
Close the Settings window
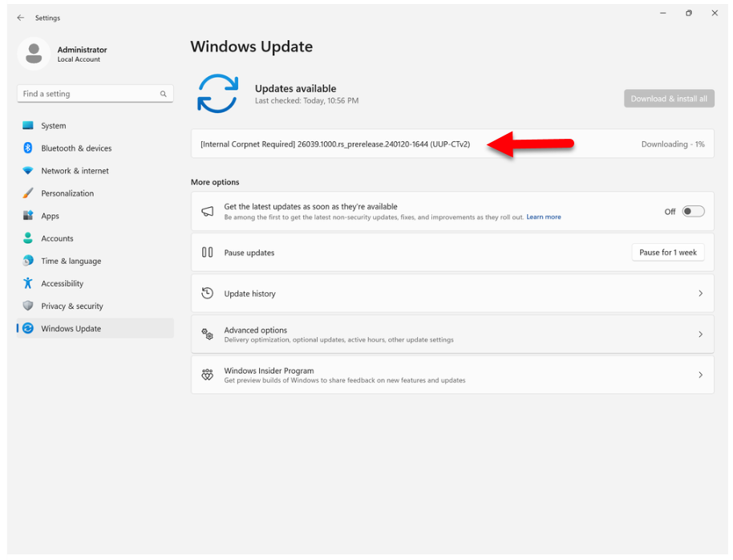[x=715, y=13]
